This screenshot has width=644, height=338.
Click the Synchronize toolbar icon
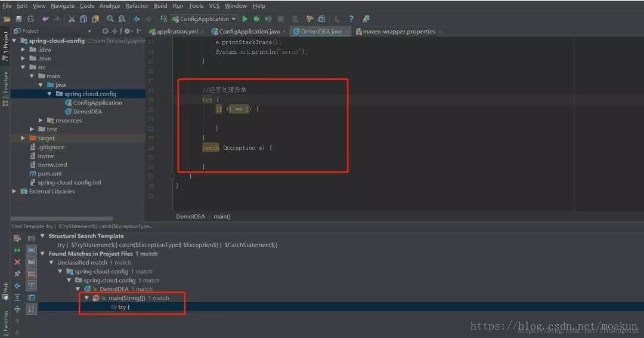30,19
